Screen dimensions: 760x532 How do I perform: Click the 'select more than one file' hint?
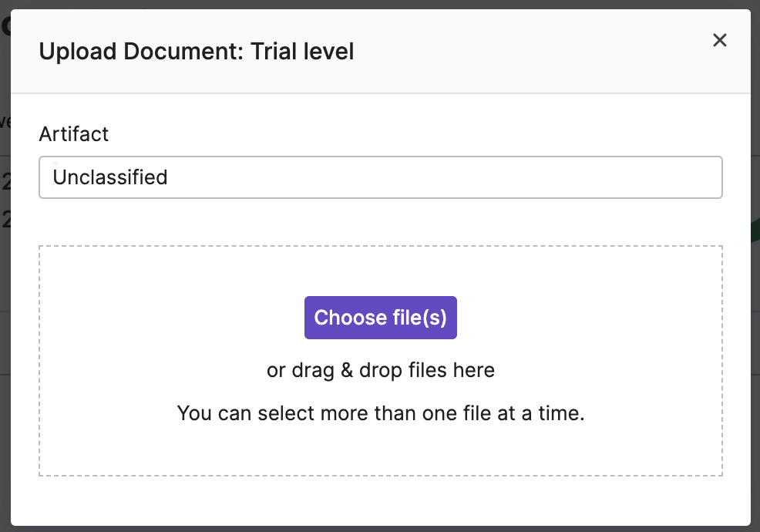[381, 413]
